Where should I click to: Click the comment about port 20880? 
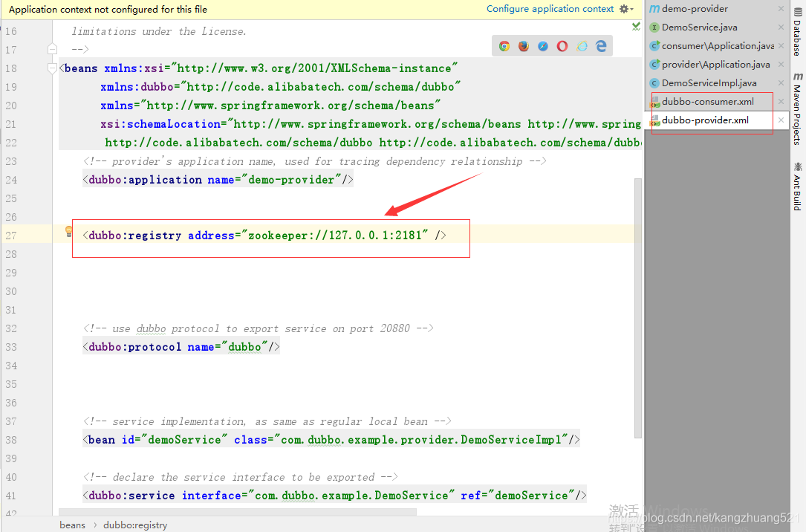258,328
